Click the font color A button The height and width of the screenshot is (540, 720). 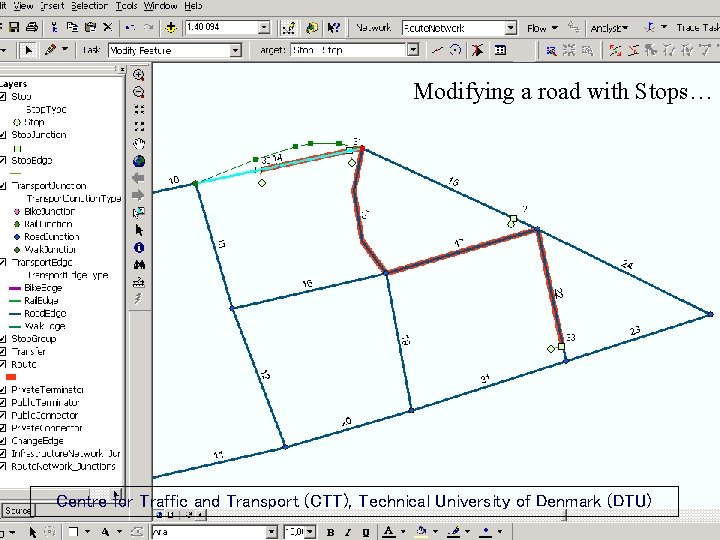tap(388, 532)
